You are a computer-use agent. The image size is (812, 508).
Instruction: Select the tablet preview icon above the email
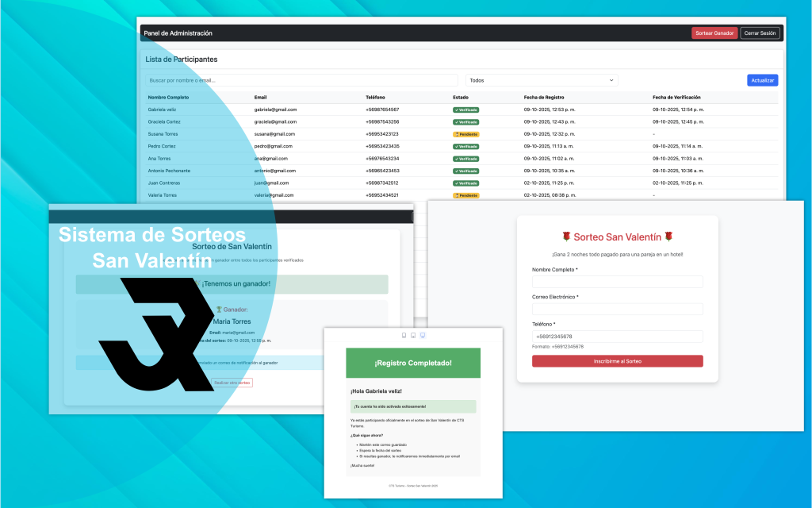[413, 336]
